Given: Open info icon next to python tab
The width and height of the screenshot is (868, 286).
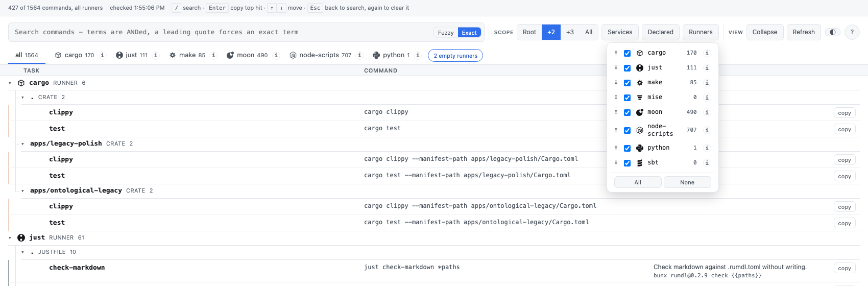Looking at the screenshot, I should pos(418,55).
